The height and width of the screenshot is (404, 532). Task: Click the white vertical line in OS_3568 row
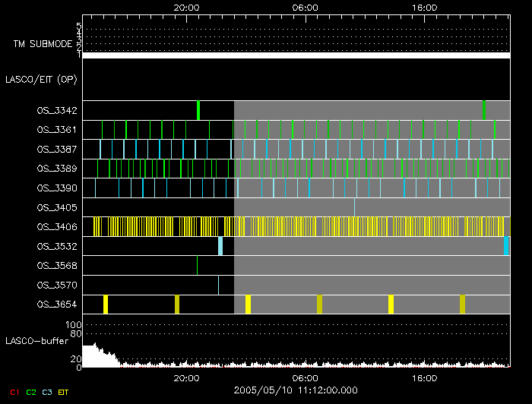click(x=197, y=265)
